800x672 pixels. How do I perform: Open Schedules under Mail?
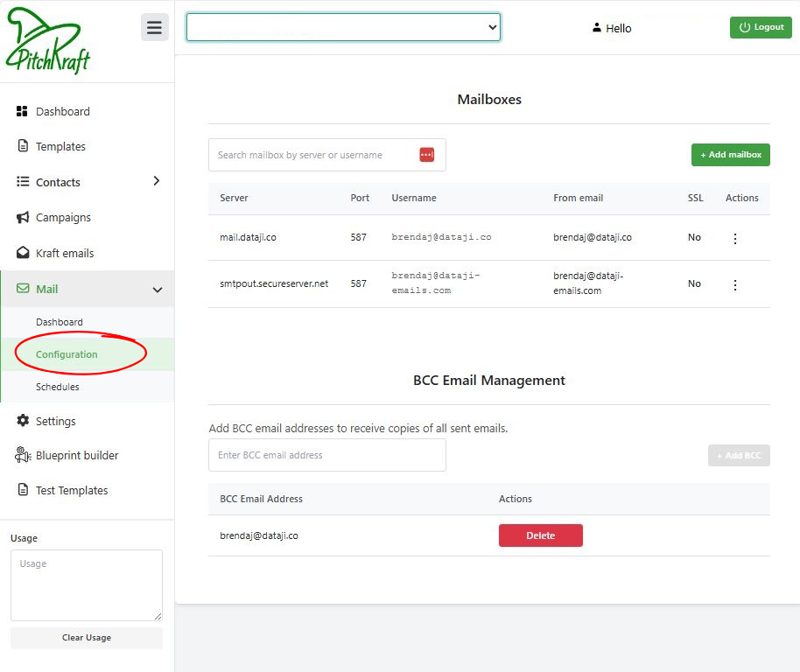coord(58,387)
